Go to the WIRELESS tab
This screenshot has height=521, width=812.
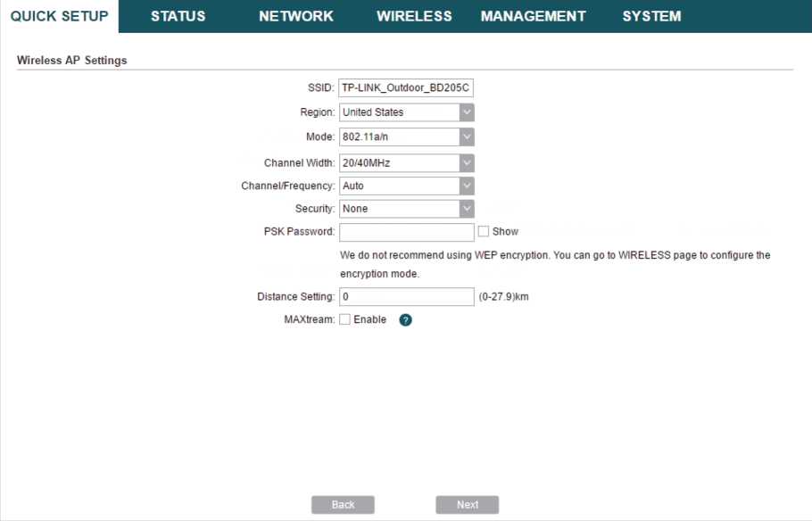[414, 16]
